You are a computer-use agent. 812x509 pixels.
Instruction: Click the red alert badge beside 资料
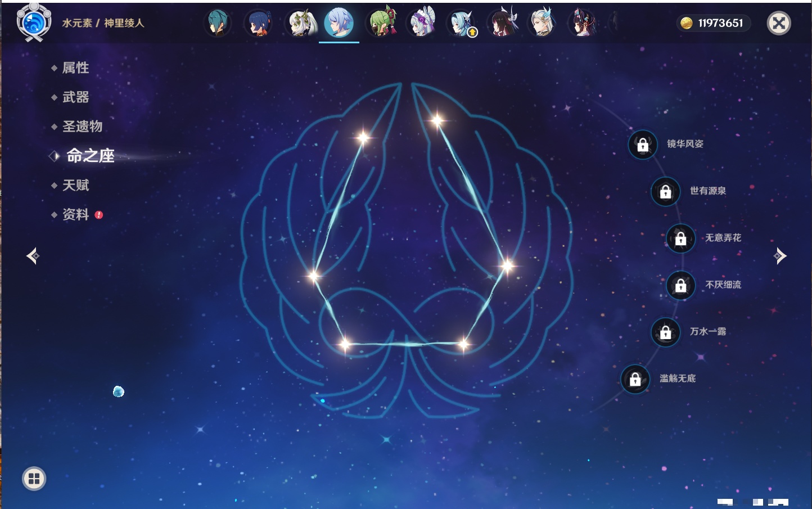[x=99, y=215]
